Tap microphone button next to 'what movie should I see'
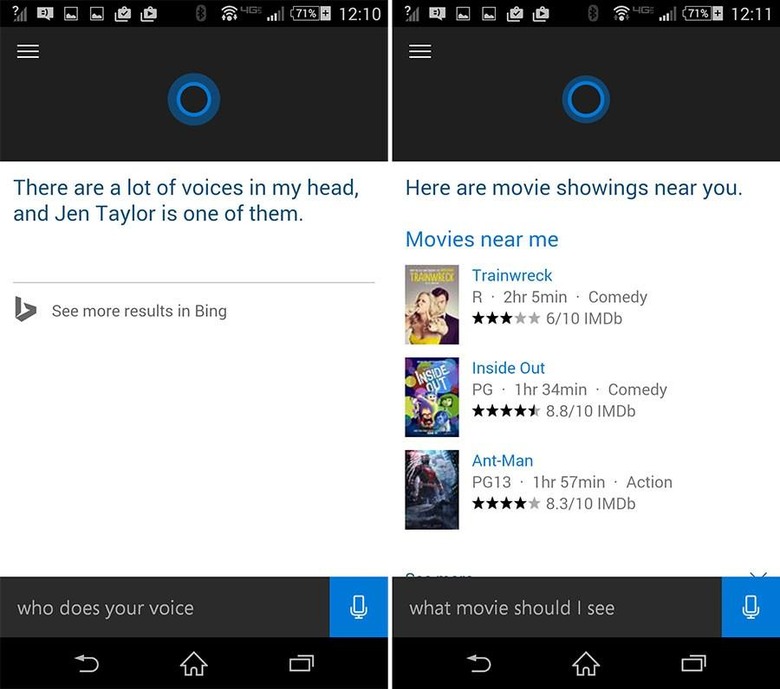 click(751, 607)
